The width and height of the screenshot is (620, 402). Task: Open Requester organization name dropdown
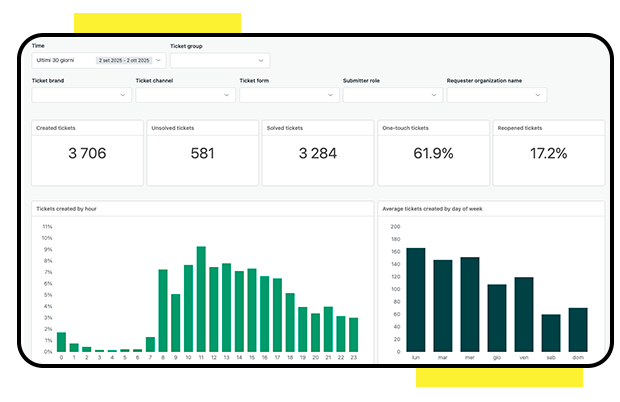[x=496, y=95]
